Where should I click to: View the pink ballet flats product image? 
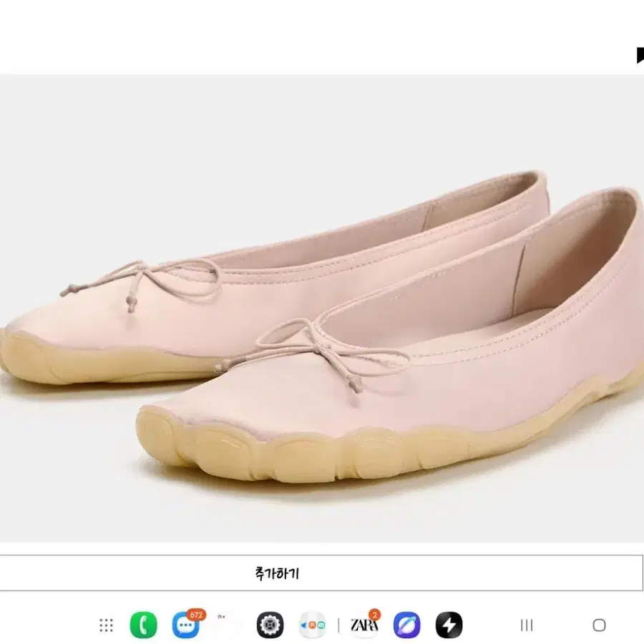322,308
